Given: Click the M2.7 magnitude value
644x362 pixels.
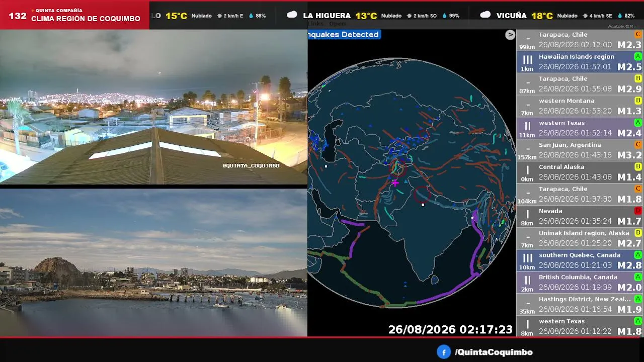Looking at the screenshot, I should click(629, 243).
